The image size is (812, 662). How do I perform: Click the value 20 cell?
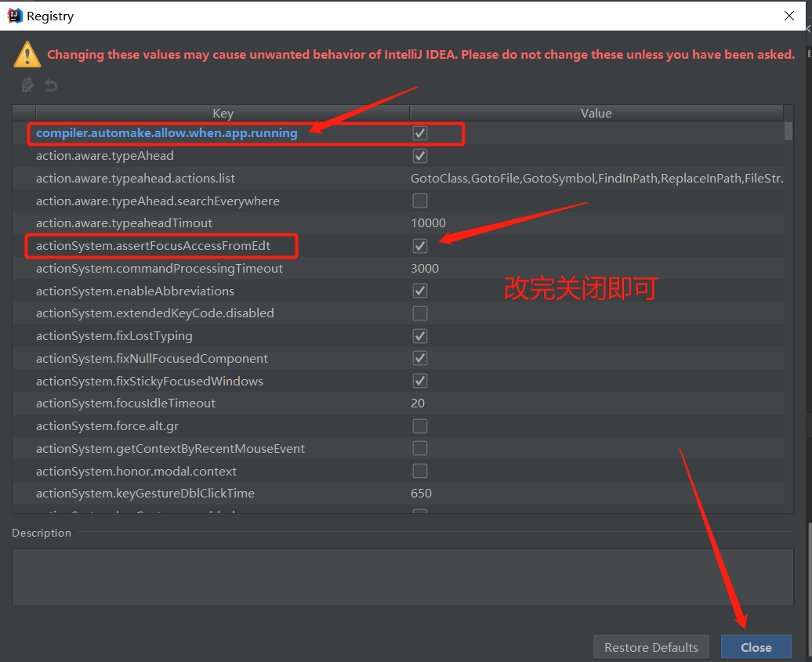click(418, 403)
